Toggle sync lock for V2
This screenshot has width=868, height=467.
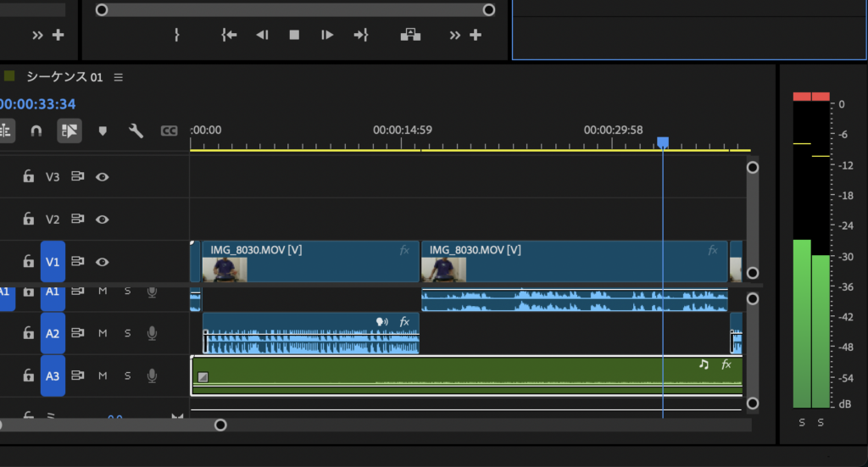coord(77,220)
